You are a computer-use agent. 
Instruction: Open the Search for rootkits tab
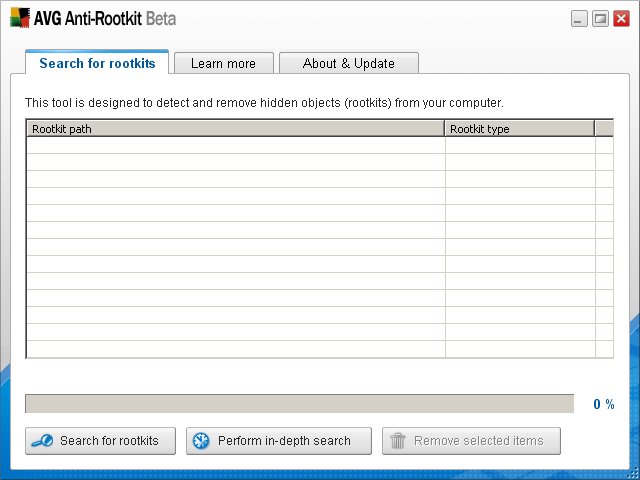97,62
